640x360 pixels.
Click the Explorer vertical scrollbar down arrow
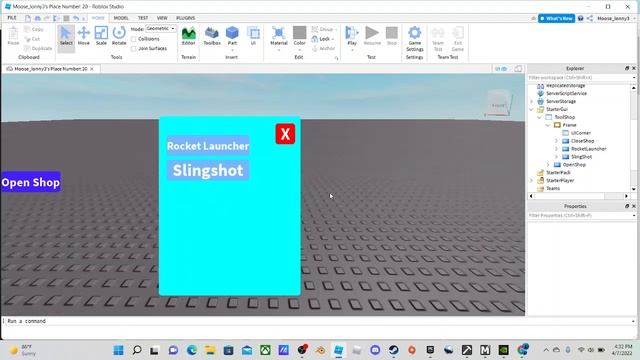click(633, 189)
